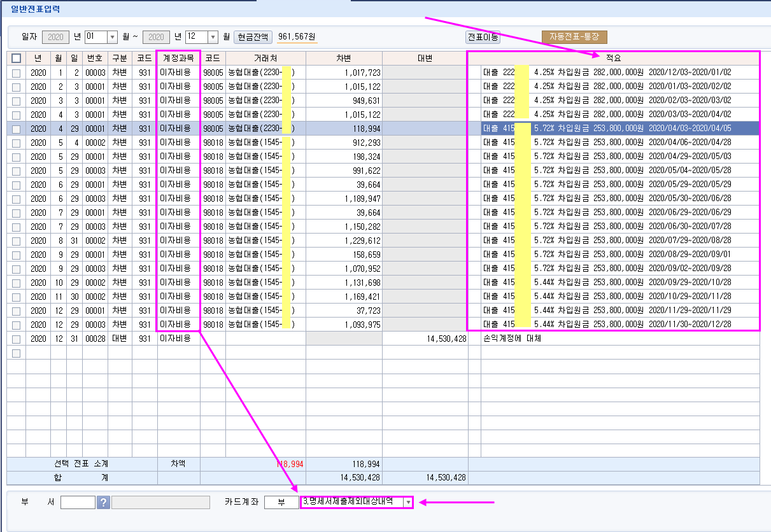Select the 거래처 column header

tap(265, 58)
